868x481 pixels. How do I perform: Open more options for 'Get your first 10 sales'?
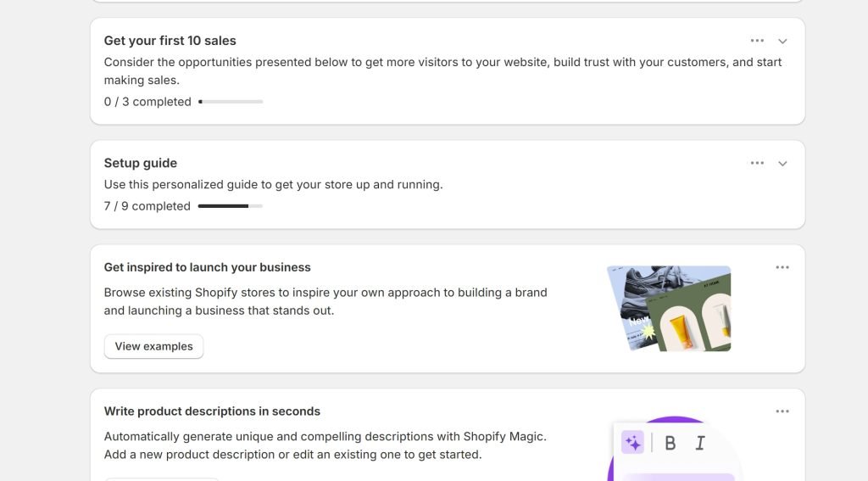[x=757, y=41]
